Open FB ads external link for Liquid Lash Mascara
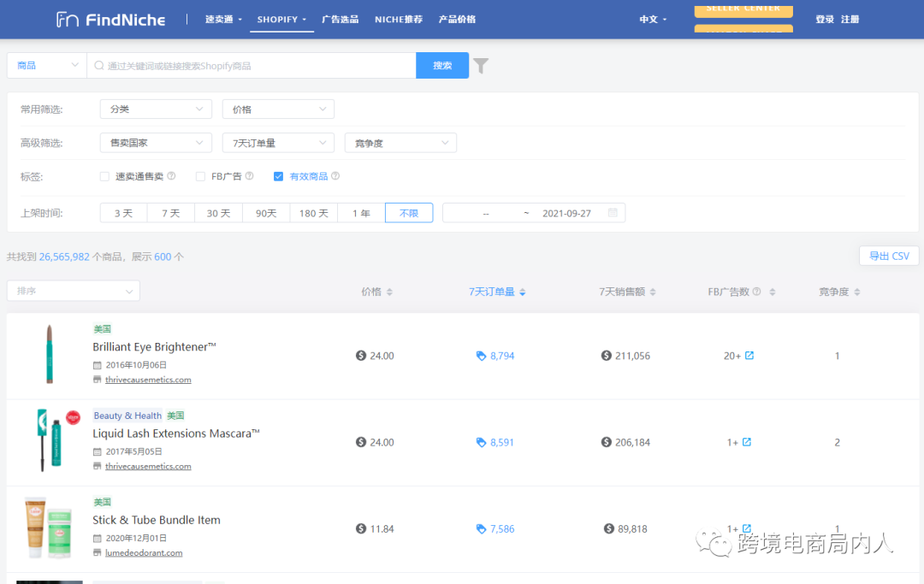Viewport: 924px width, 584px height. (746, 442)
